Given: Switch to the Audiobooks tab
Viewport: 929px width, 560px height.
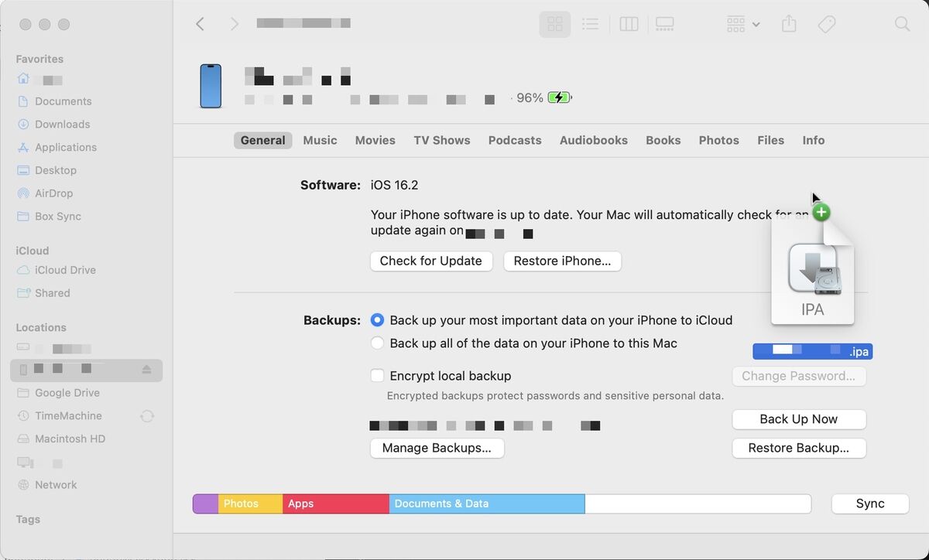Looking at the screenshot, I should point(593,140).
